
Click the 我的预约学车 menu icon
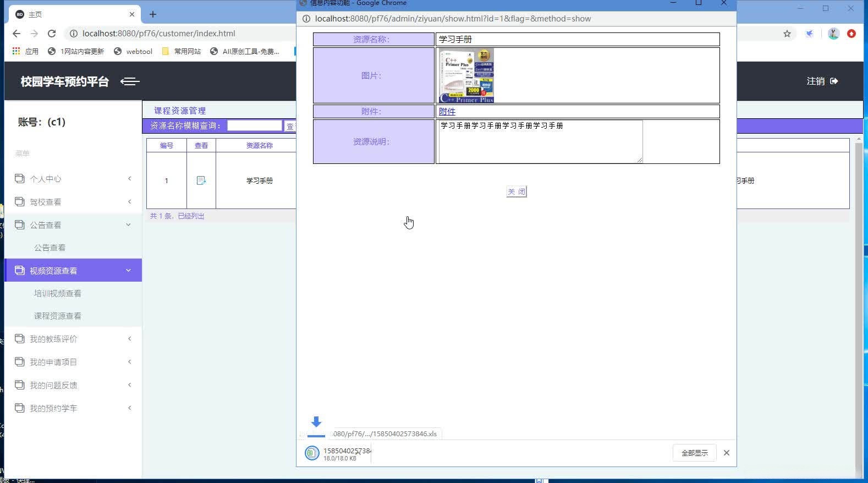[x=20, y=408]
